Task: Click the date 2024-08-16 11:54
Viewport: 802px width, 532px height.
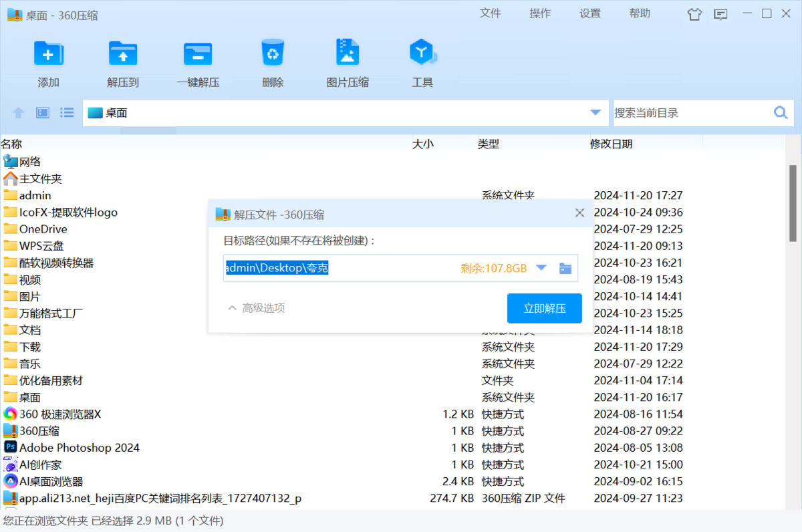Action: pyautogui.click(x=638, y=414)
